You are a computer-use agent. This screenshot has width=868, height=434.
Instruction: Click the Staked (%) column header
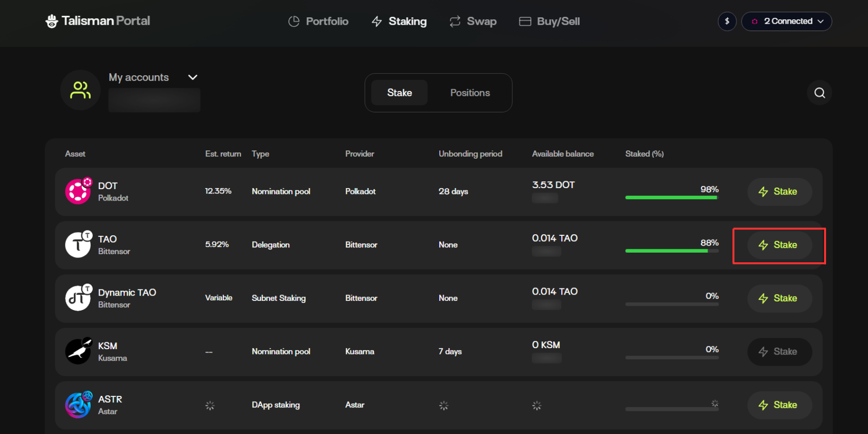tap(644, 154)
